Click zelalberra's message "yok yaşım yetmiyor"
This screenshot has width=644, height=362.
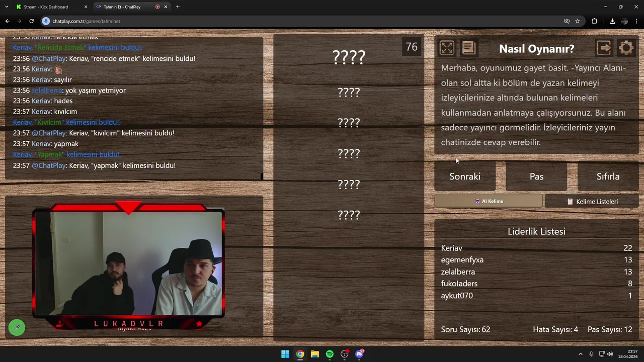tap(69, 90)
